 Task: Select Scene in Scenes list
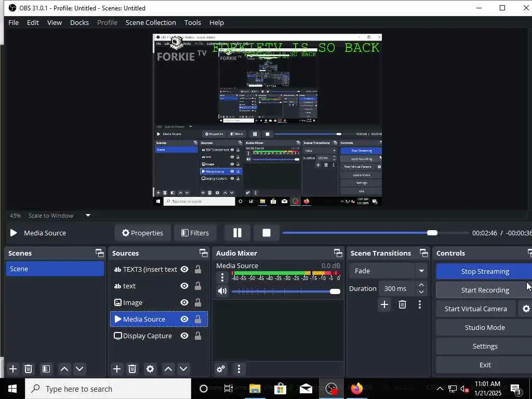55,269
